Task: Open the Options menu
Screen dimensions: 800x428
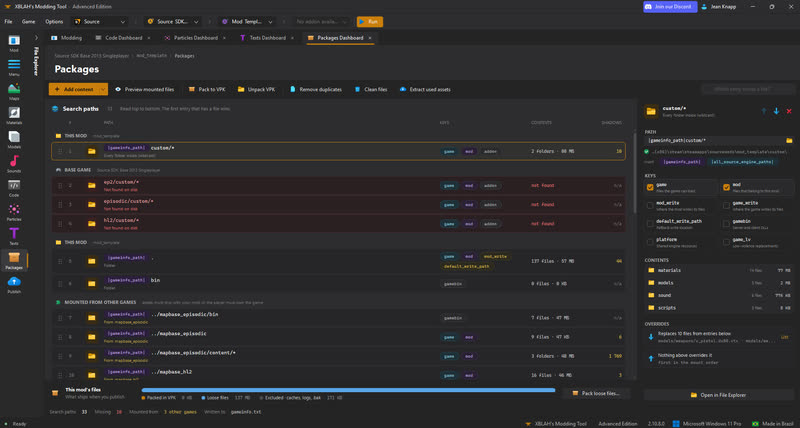Action: 54,21
